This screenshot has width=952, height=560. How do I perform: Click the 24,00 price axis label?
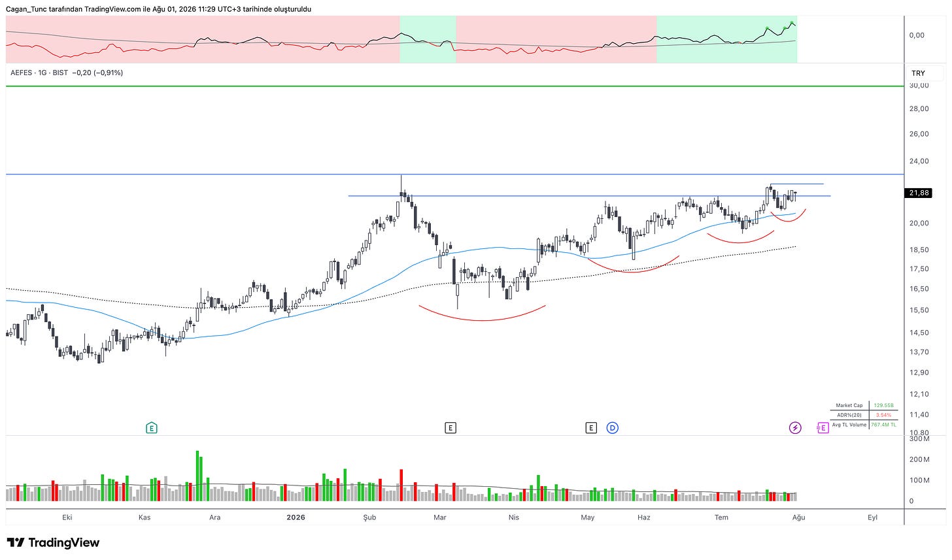point(919,161)
